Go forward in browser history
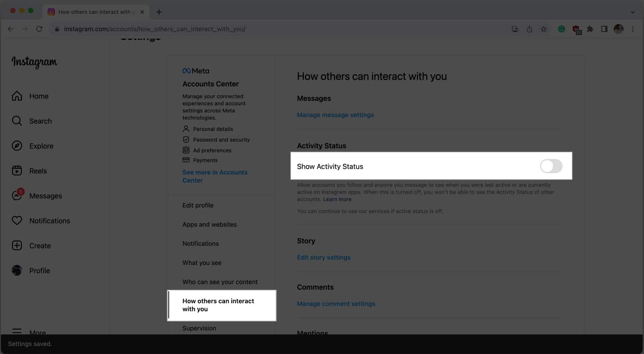The width and height of the screenshot is (644, 354). 25,29
